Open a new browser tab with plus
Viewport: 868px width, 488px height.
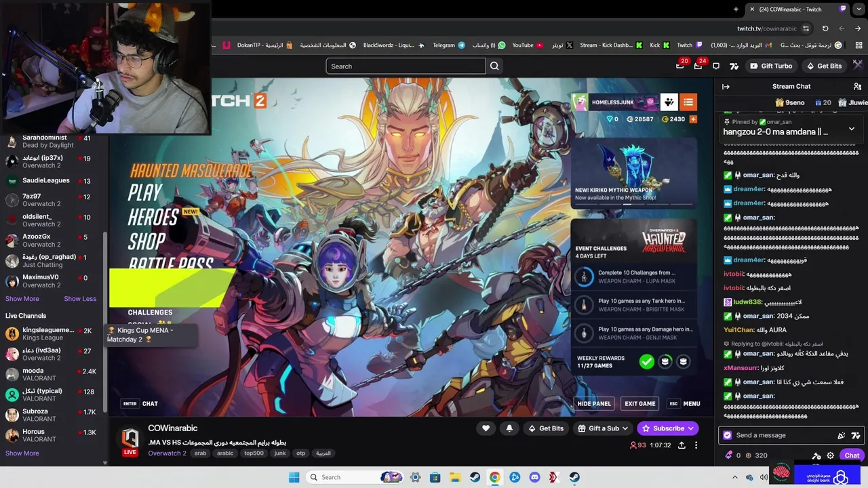pos(736,9)
